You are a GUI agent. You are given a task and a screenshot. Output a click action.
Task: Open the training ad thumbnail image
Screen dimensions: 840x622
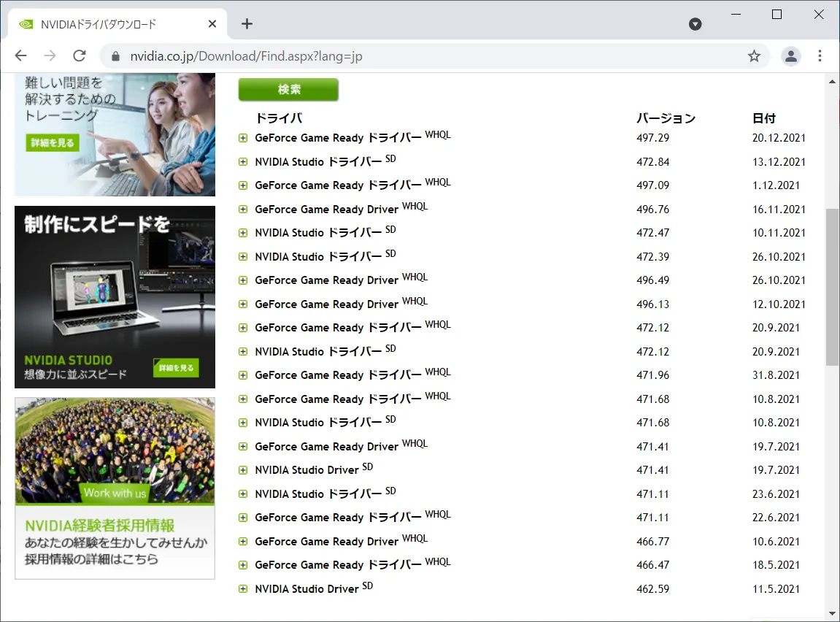point(115,134)
